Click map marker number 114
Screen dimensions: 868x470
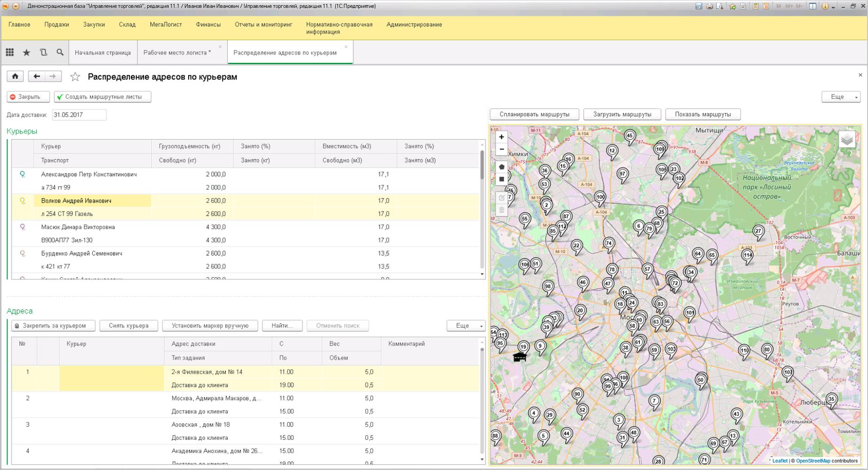click(x=748, y=256)
